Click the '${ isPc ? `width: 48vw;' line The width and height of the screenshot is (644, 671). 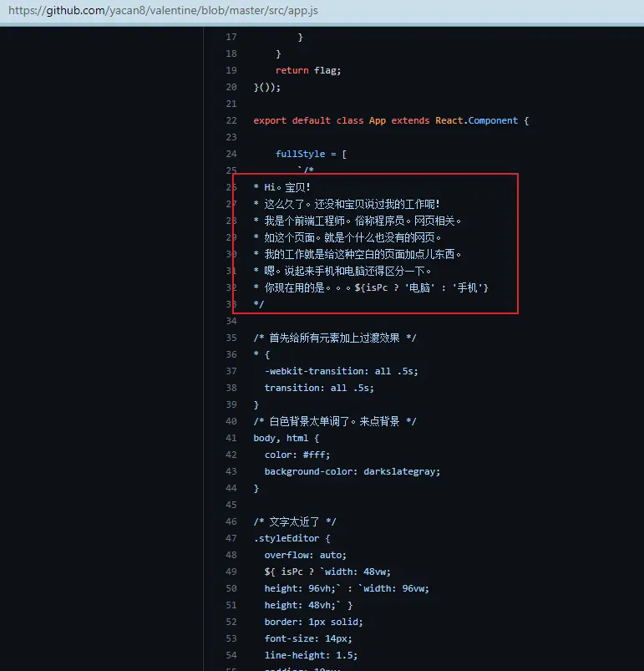pyautogui.click(x=327, y=572)
